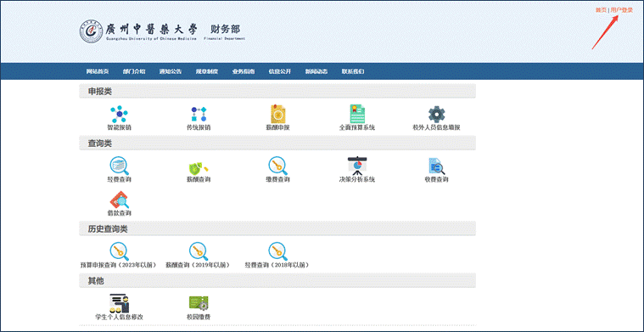Click the university round emblem logo
This screenshot has width=644, height=332.
(91, 31)
